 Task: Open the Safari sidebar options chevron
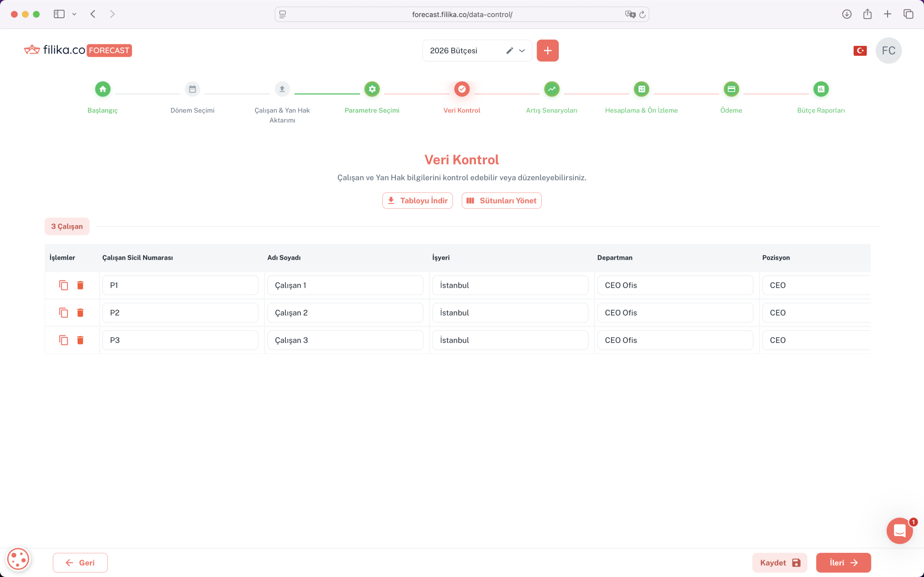(74, 14)
